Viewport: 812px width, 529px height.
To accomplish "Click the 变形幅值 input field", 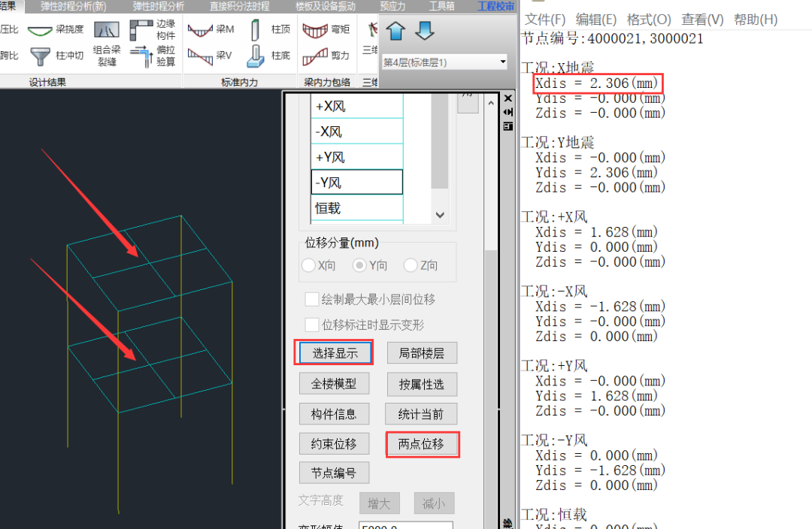I will pos(405,526).
